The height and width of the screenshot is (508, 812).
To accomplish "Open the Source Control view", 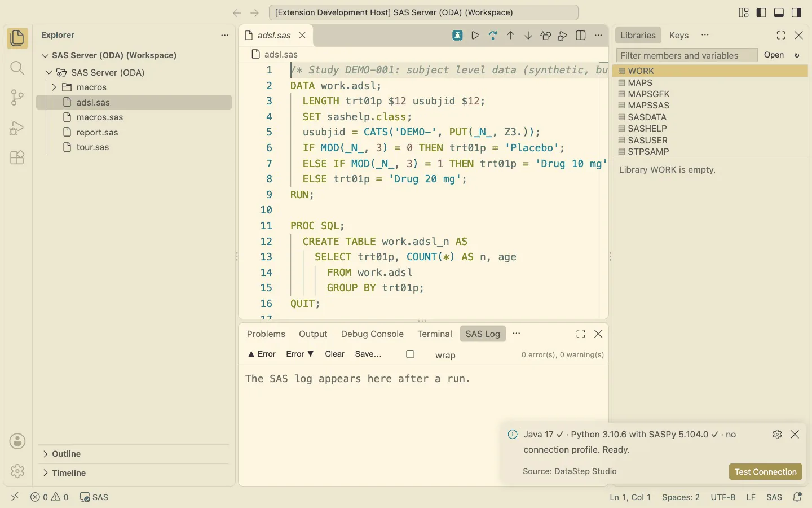I will coord(17,98).
